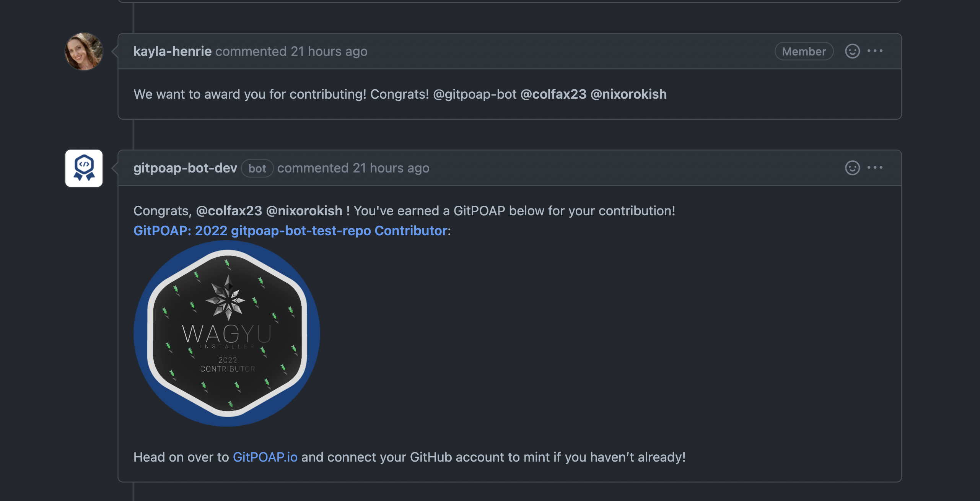This screenshot has height=501, width=980.
Task: Open kayla-henrie's profile avatar
Action: pos(84,52)
